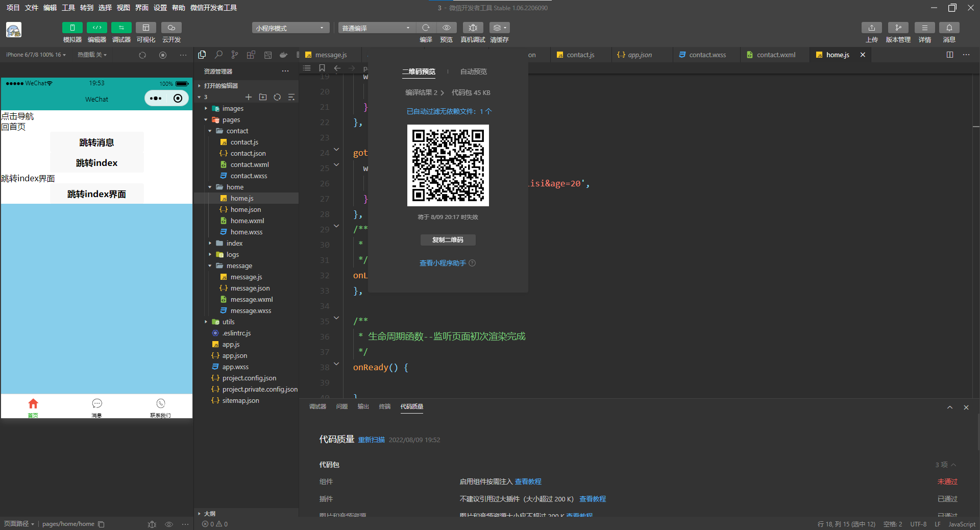This screenshot has height=530, width=980.
Task: Click the new folder icon
Action: (x=263, y=97)
